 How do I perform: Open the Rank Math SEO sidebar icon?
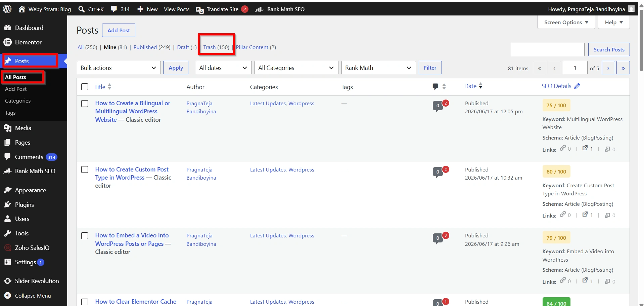pos(7,171)
